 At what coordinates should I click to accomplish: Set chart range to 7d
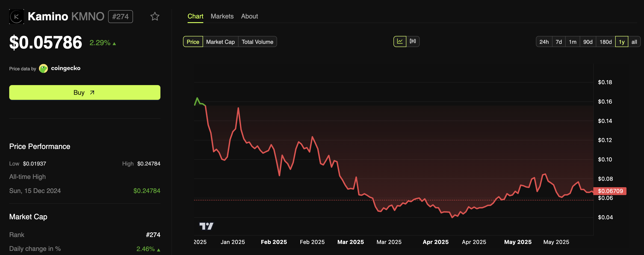coord(558,42)
